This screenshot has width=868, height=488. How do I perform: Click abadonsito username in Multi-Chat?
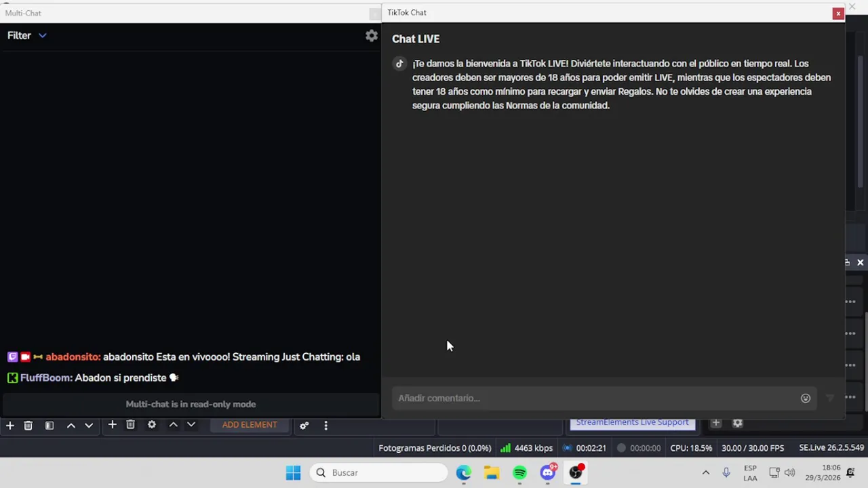click(73, 357)
